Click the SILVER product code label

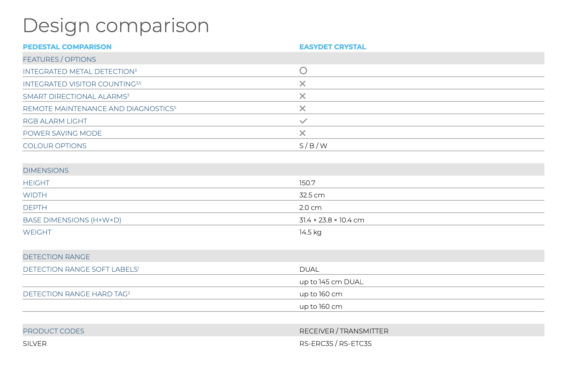[35, 343]
